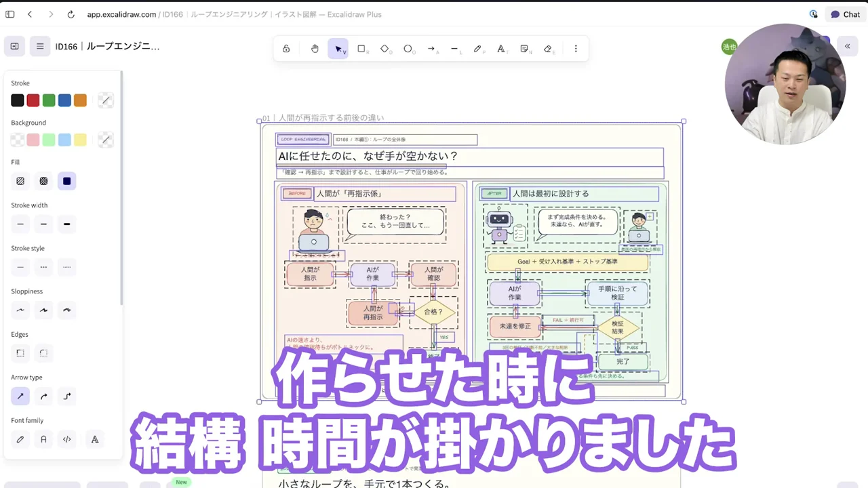Select the curved arrow type

[x=43, y=396]
